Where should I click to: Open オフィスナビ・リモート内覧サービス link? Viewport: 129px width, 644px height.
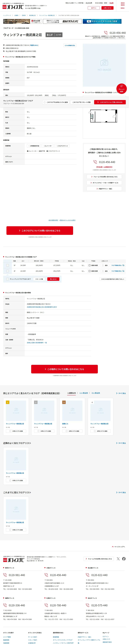104,183
